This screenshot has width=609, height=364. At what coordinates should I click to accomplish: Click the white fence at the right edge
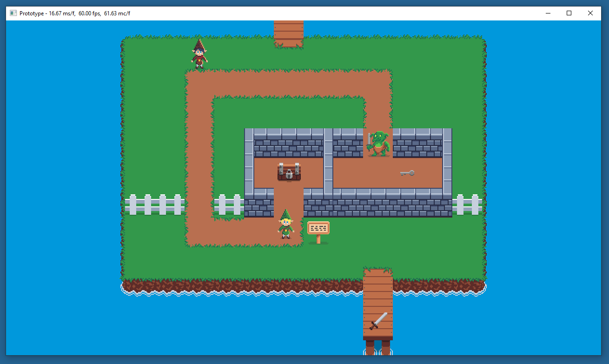(x=467, y=205)
